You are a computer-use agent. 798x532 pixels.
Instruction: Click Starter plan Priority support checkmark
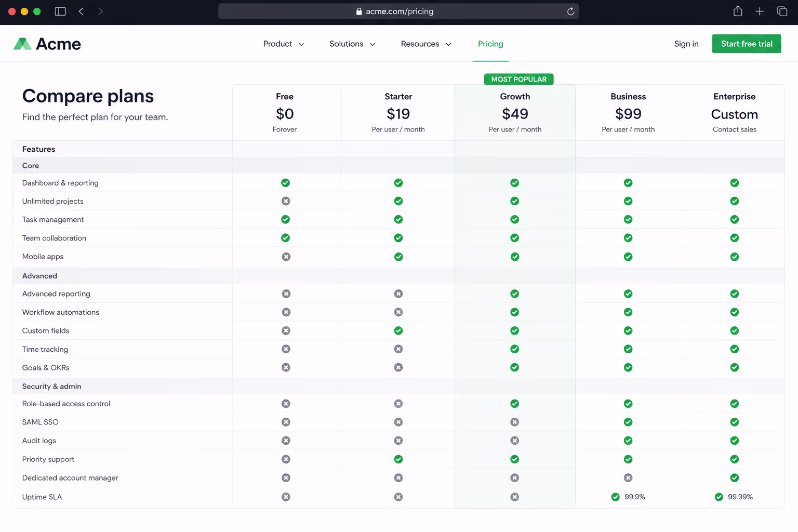click(x=398, y=459)
